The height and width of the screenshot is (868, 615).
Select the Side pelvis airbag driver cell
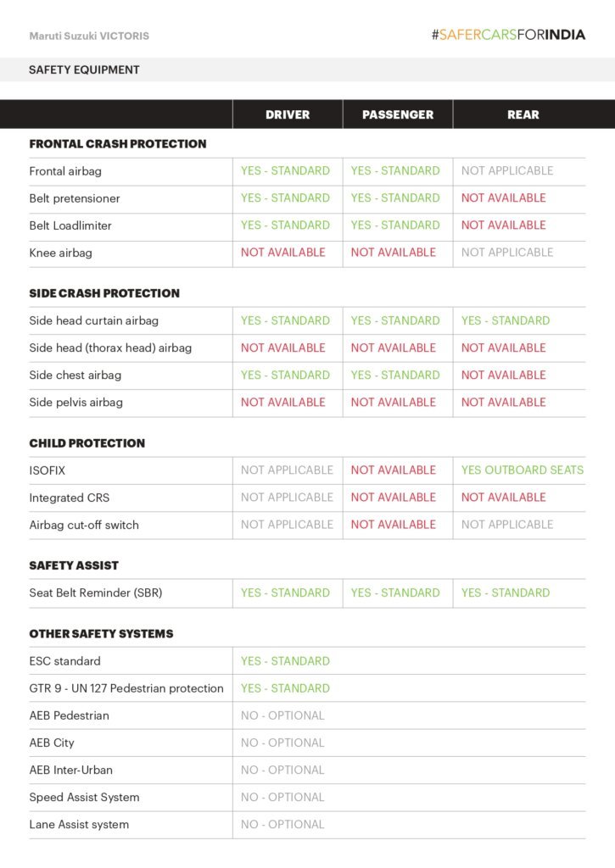(283, 402)
